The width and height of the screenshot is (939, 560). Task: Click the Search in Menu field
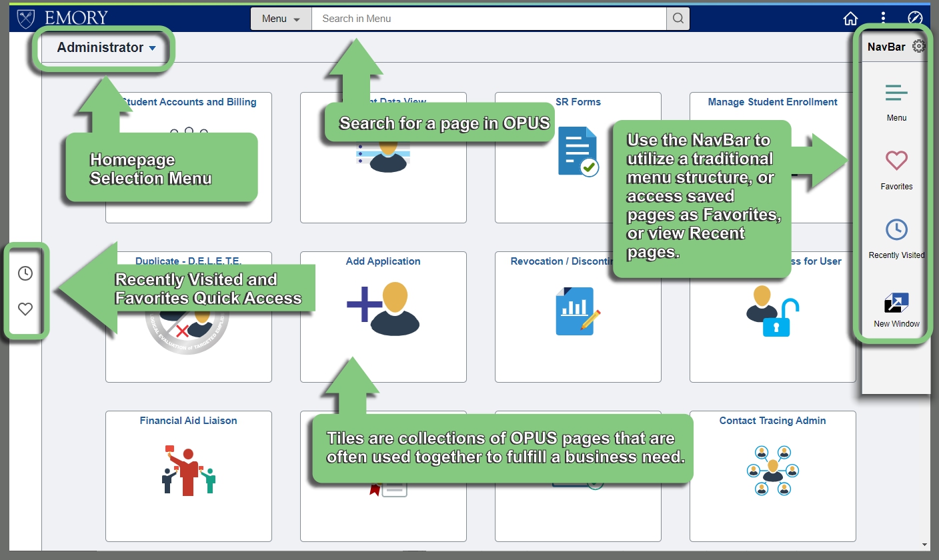click(x=488, y=19)
